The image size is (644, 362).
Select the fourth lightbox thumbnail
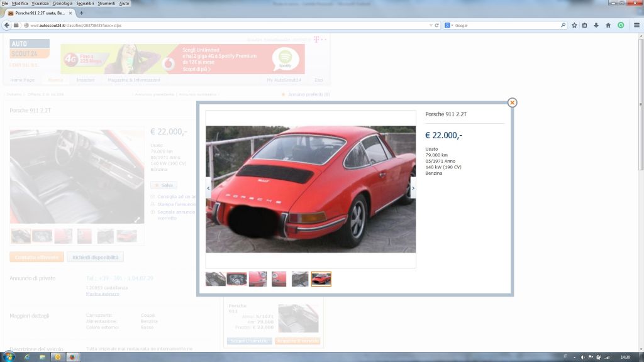pyautogui.click(x=279, y=279)
